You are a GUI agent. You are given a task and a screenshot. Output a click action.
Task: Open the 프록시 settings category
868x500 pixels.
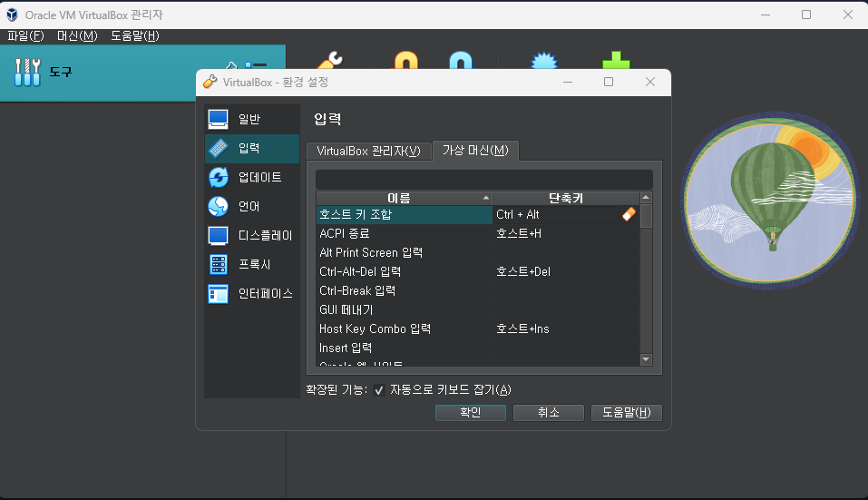252,265
